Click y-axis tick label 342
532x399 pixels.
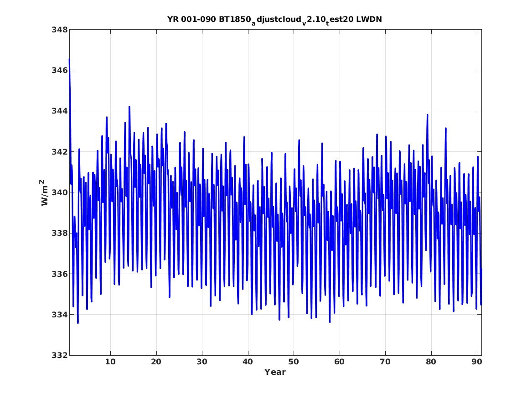[60, 152]
